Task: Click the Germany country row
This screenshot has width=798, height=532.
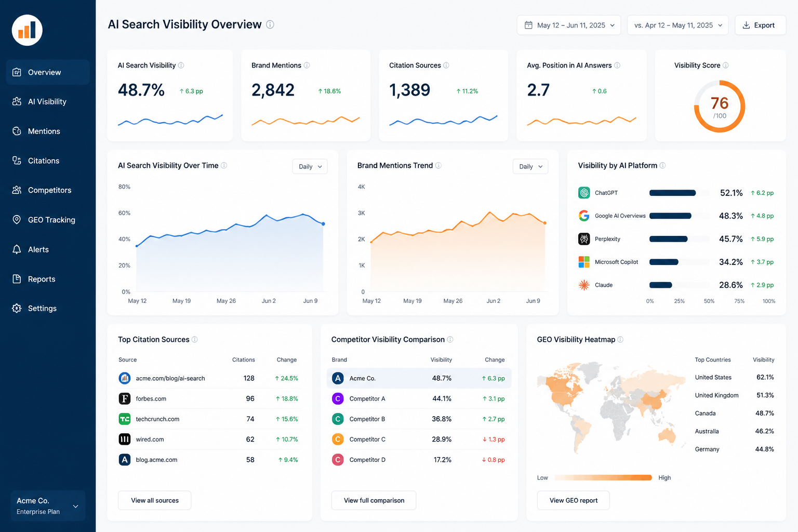Action: (x=735, y=449)
